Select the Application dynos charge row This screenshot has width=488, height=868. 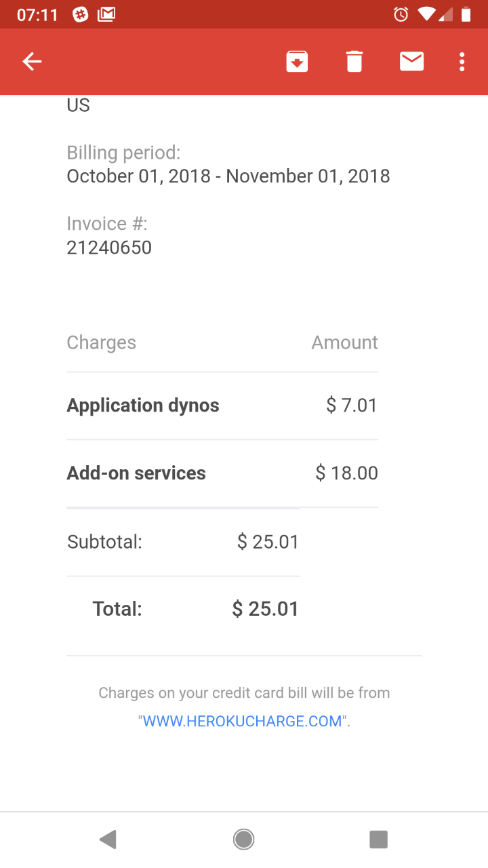(x=222, y=406)
